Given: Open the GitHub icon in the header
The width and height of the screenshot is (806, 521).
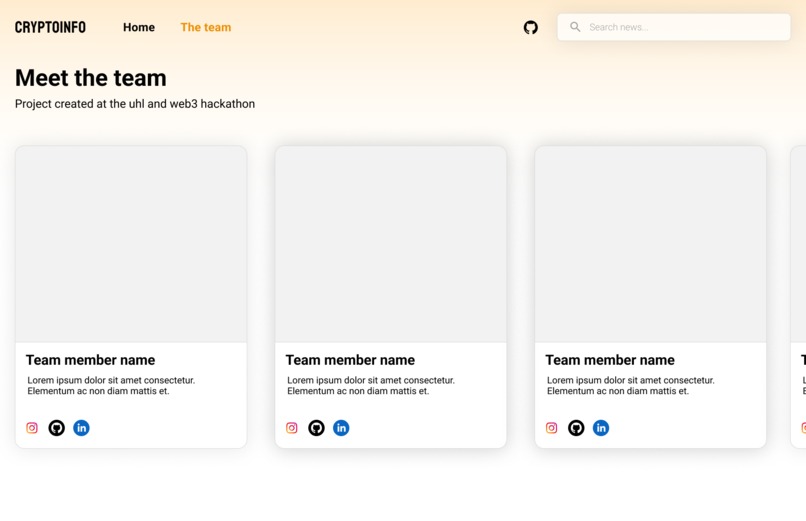Looking at the screenshot, I should click(530, 27).
